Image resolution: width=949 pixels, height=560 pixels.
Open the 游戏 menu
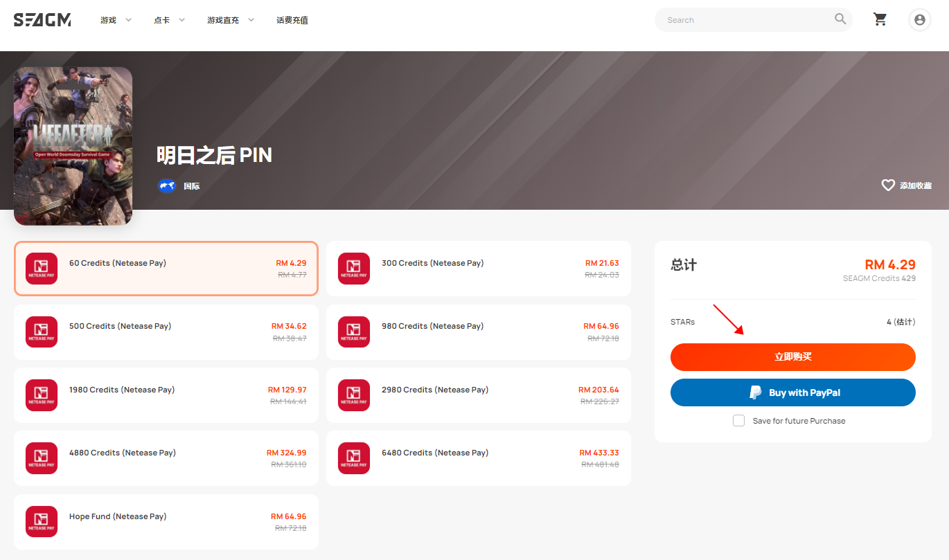pos(108,20)
